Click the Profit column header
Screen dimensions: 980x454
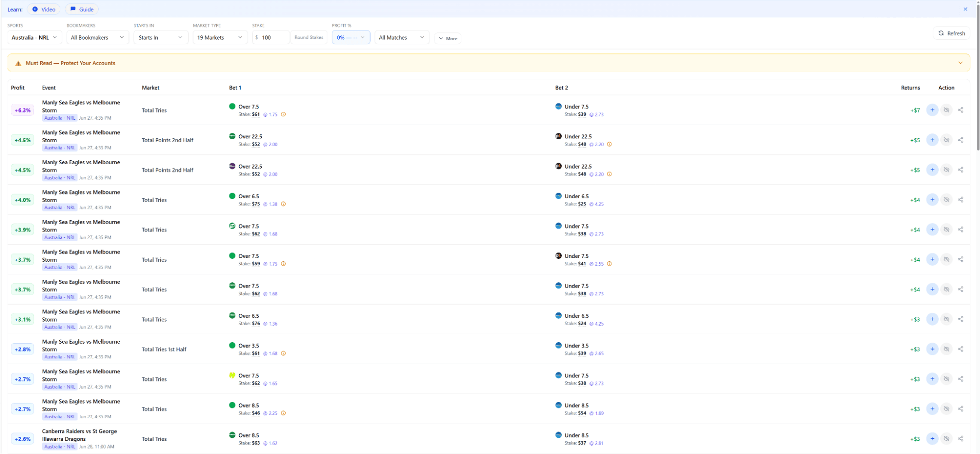point(18,88)
